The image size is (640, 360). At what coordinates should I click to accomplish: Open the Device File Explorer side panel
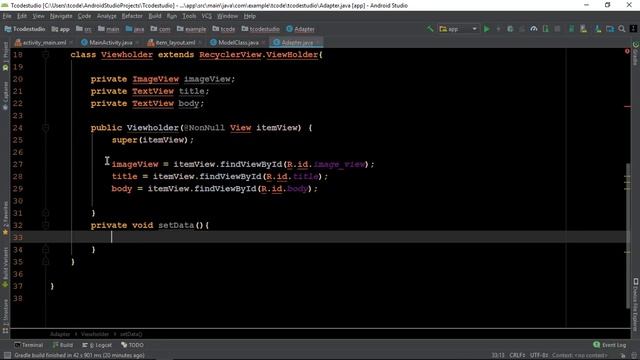(x=636, y=304)
